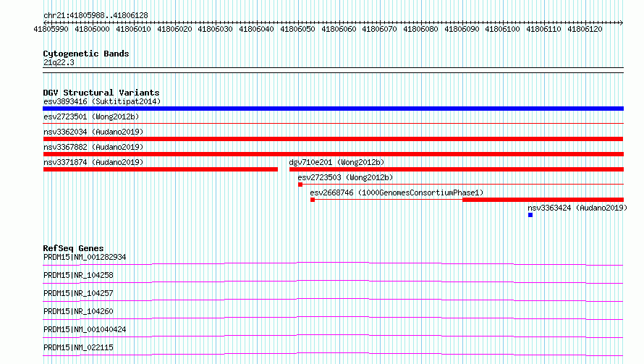Click ruler position 41806080
The image size is (644, 364).
pos(420,29)
